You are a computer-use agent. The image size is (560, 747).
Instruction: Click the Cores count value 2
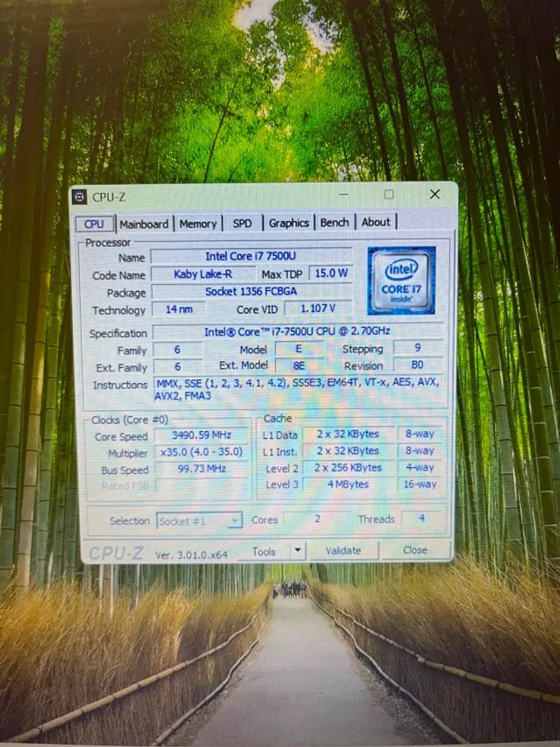coord(317,519)
